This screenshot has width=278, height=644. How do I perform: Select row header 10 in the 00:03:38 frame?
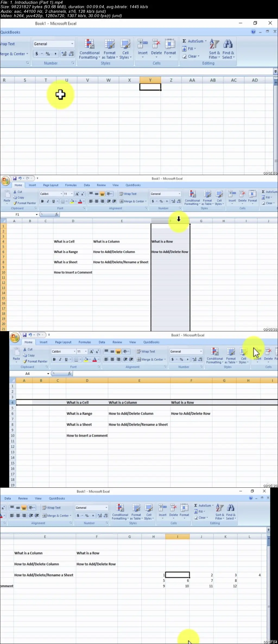(3, 272)
